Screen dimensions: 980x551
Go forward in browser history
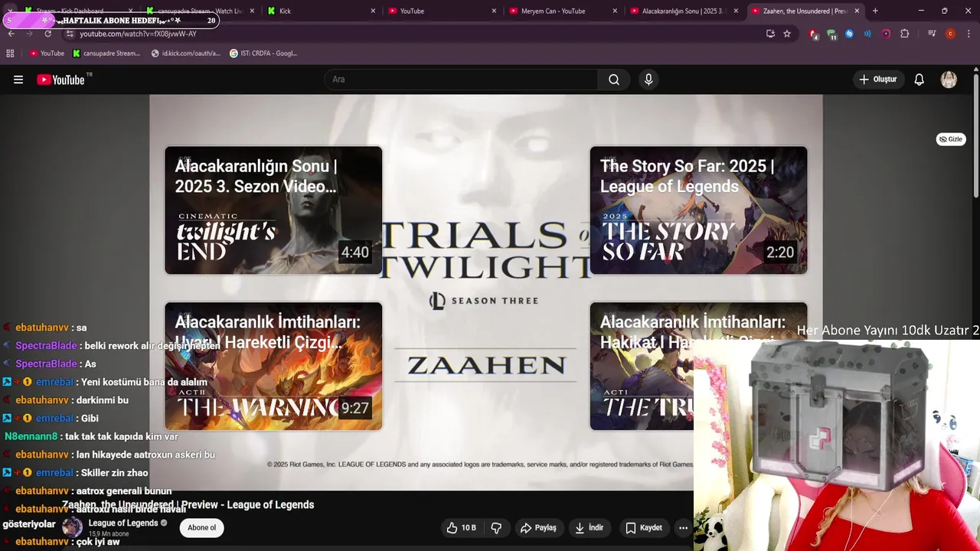pyautogui.click(x=29, y=34)
